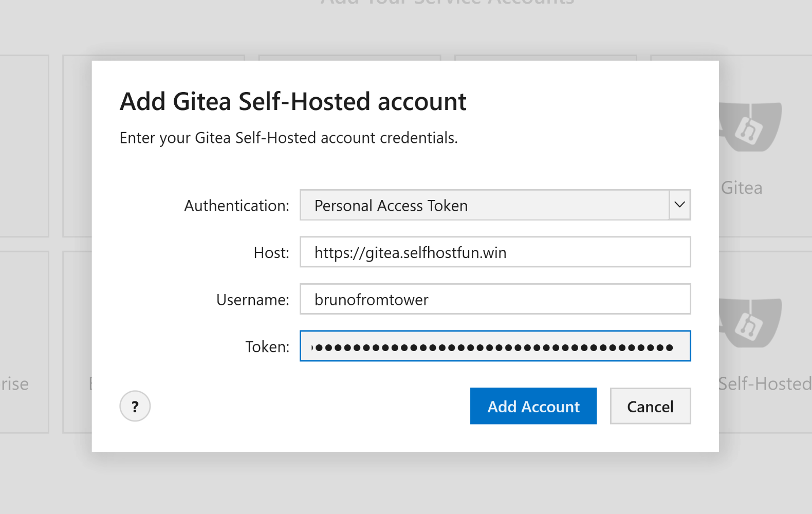Viewport: 812px width, 514px height.
Task: Click the lower Gitea Self-Hosted logo tile
Action: click(750, 324)
